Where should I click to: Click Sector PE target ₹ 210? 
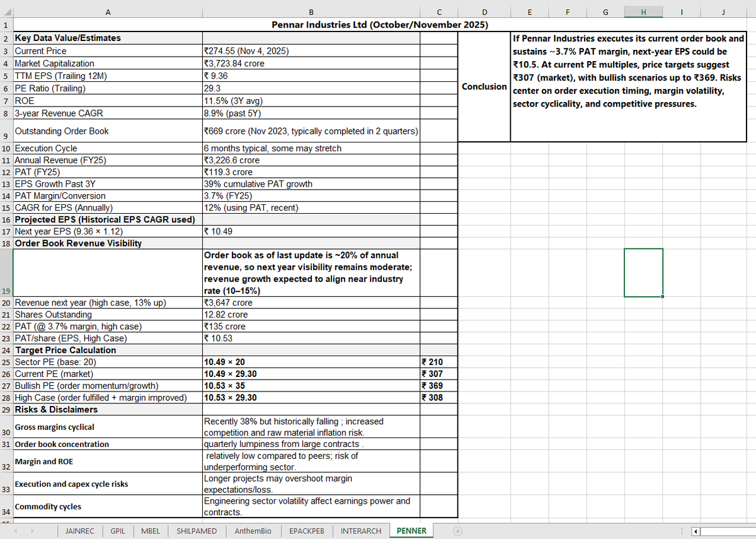coord(438,362)
